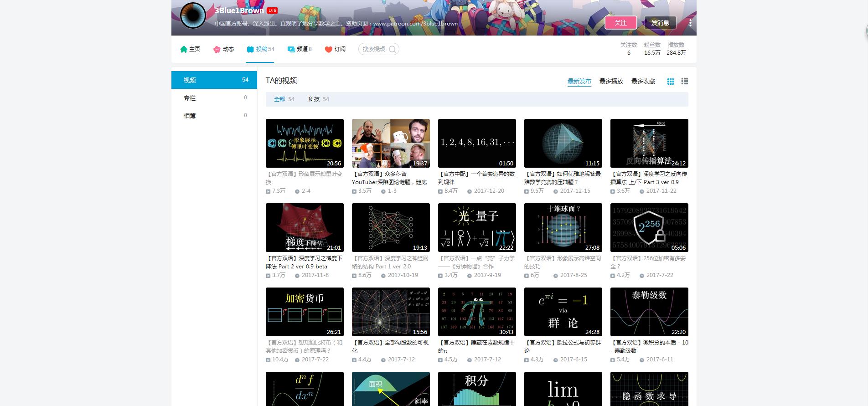The image size is (868, 406).
Task: Select 专栏 in the left sidebar
Action: tap(214, 98)
